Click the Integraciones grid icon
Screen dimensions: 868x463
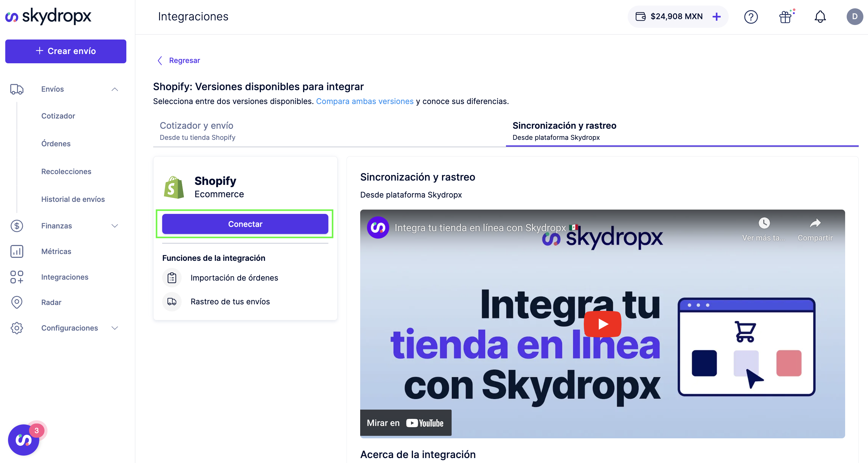tap(16, 277)
